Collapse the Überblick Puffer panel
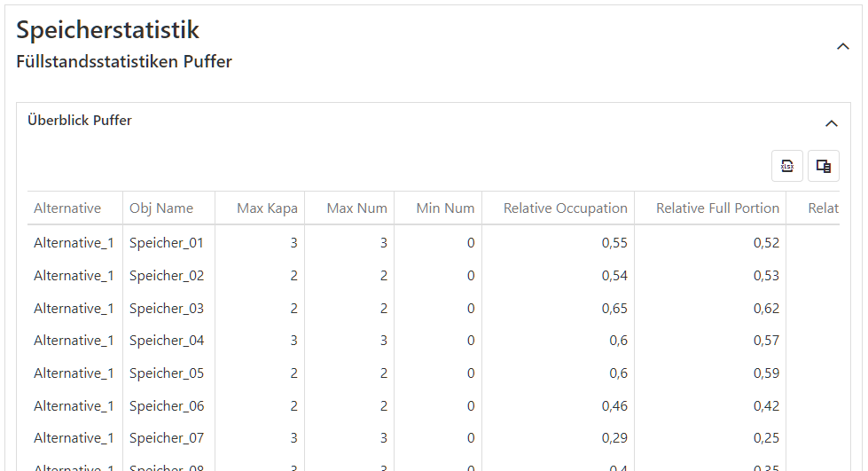This screenshot has height=471, width=868. tap(831, 123)
